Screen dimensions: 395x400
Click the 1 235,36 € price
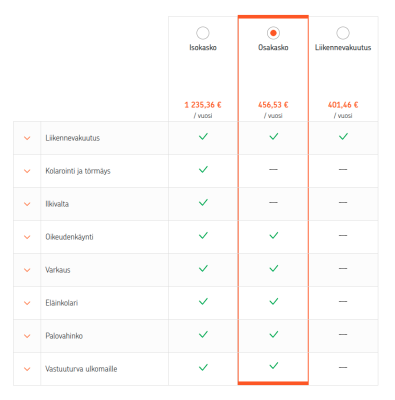(x=203, y=105)
